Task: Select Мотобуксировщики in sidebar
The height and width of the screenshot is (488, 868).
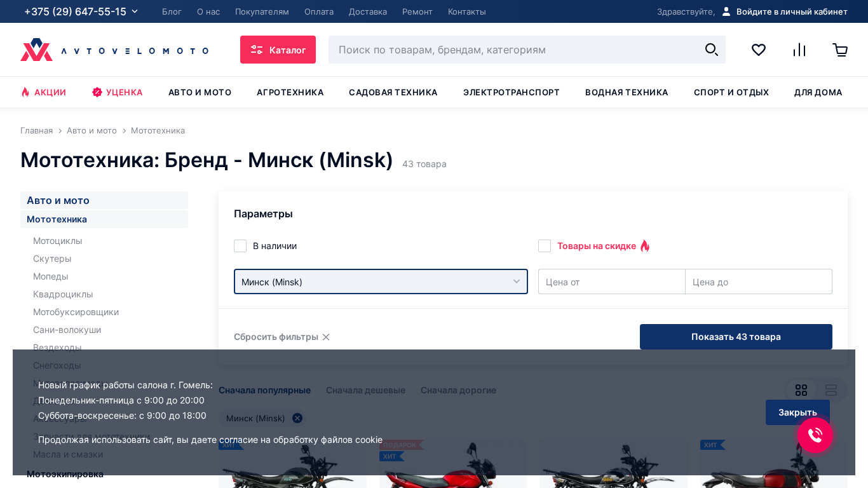Action: pyautogui.click(x=76, y=312)
